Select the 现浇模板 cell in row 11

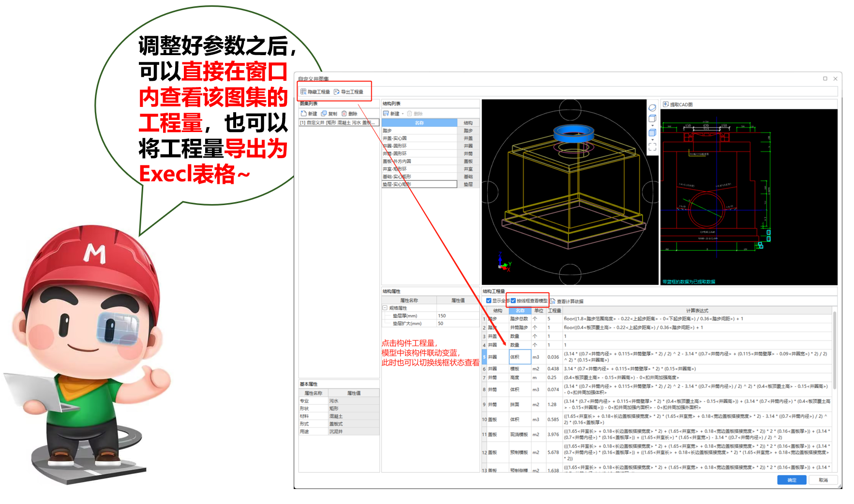coord(520,434)
